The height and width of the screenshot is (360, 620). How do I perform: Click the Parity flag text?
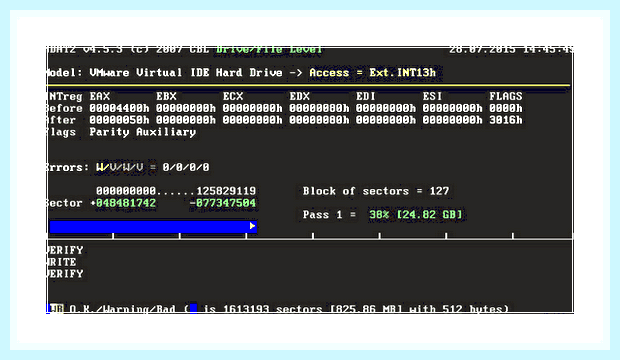[109, 132]
